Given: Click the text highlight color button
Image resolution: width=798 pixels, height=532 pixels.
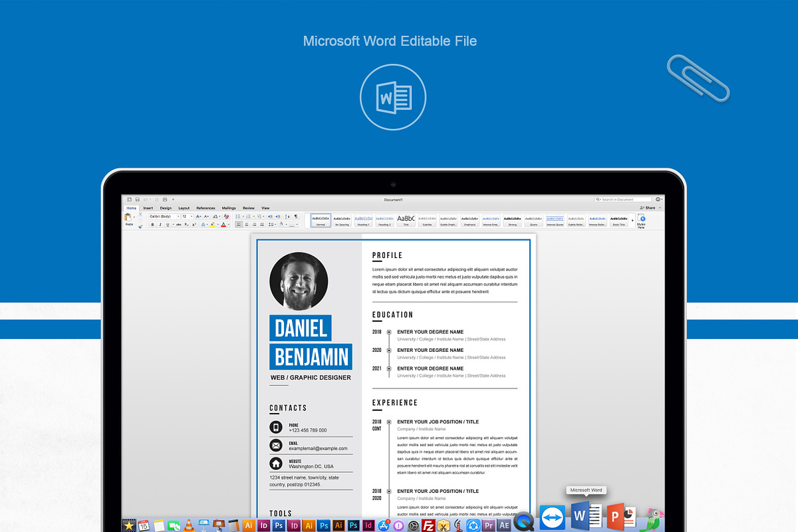Looking at the screenshot, I should pos(212,224).
